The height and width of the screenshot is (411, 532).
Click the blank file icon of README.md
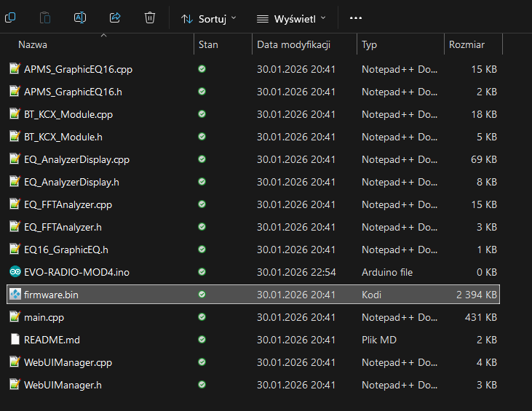pyautogui.click(x=15, y=340)
